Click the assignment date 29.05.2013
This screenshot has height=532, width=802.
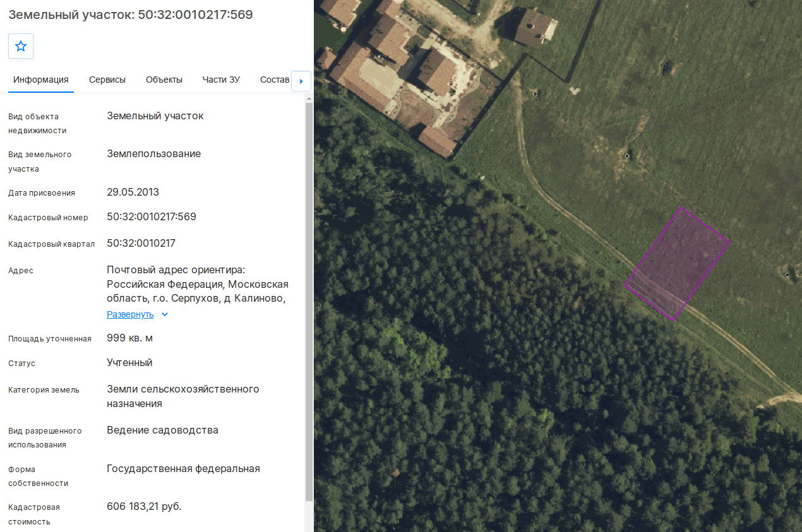coord(133,192)
